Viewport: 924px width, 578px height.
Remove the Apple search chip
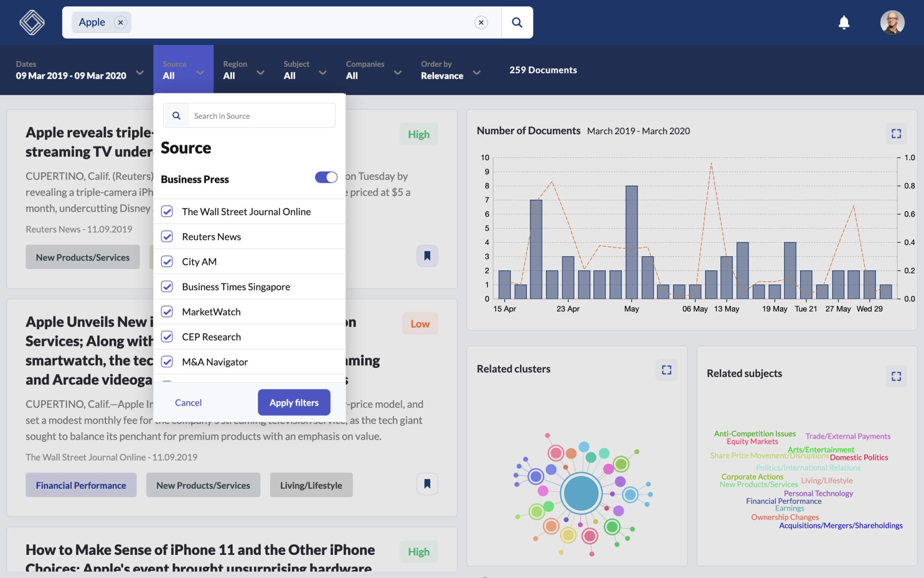120,22
